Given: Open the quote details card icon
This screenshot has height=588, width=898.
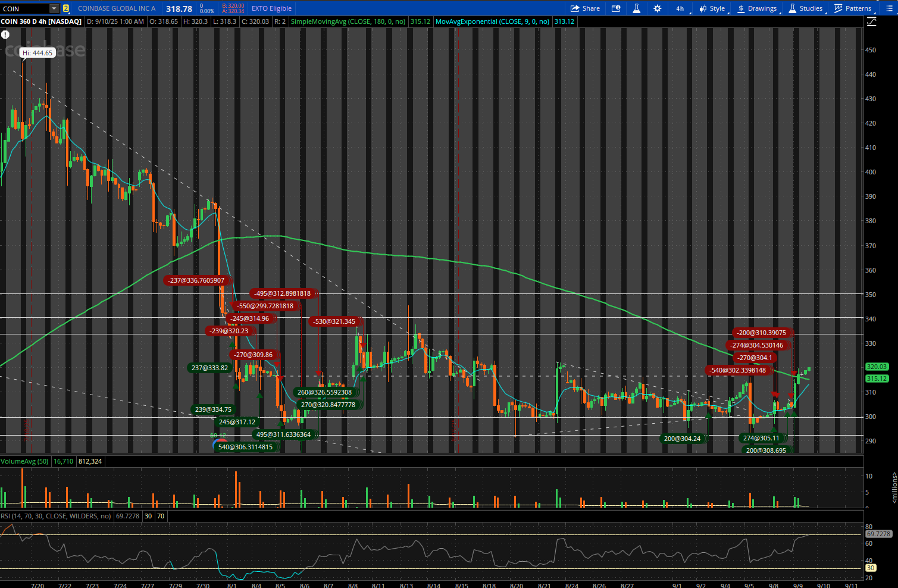Looking at the screenshot, I should pyautogui.click(x=616, y=8).
